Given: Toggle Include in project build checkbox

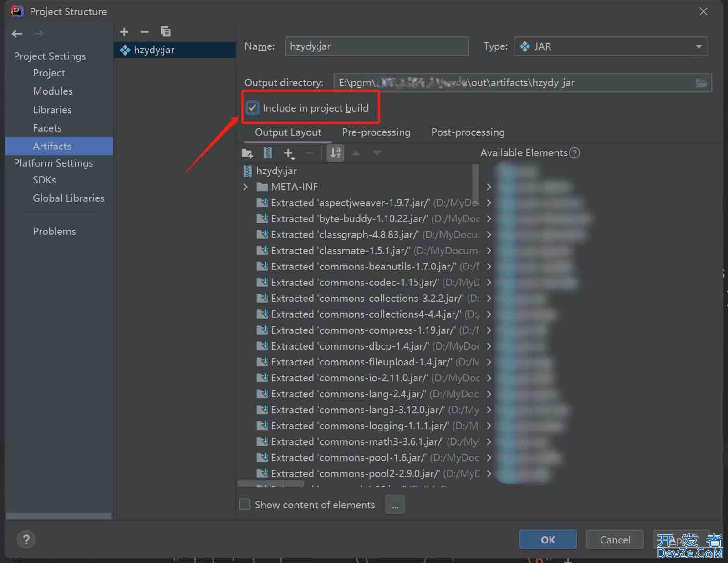Looking at the screenshot, I should coord(252,108).
